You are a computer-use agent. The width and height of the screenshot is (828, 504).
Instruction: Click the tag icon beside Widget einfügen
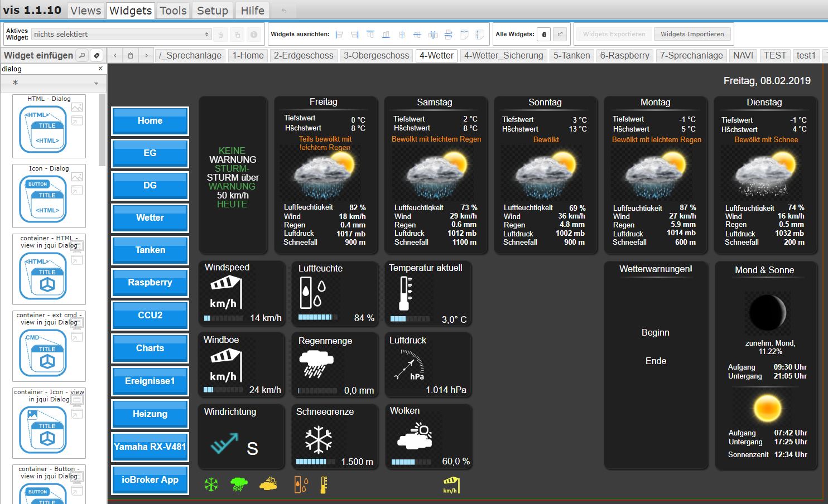click(97, 55)
